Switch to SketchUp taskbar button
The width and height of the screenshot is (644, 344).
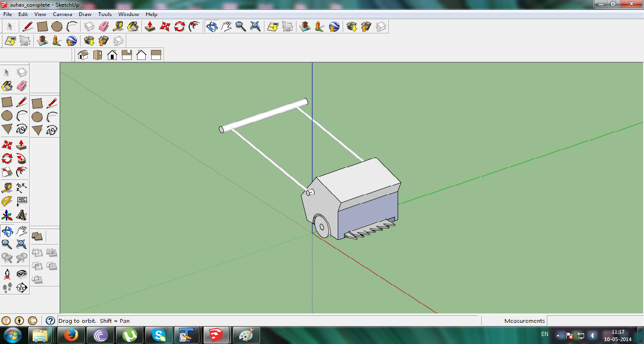coord(216,335)
